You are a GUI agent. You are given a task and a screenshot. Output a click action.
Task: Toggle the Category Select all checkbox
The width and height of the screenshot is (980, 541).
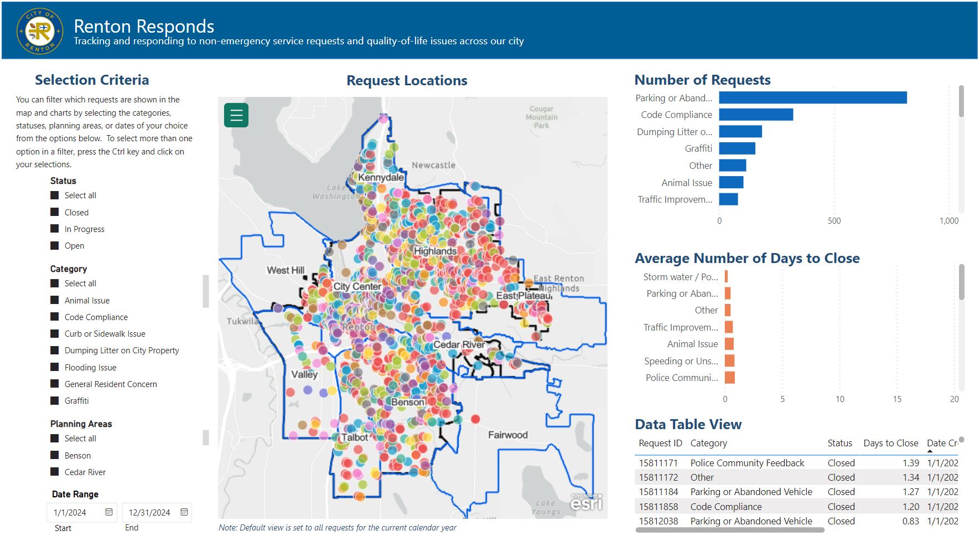coord(54,283)
